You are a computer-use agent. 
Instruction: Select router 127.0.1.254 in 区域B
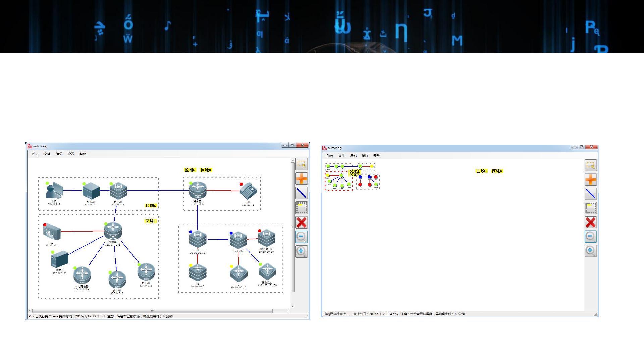click(x=113, y=231)
